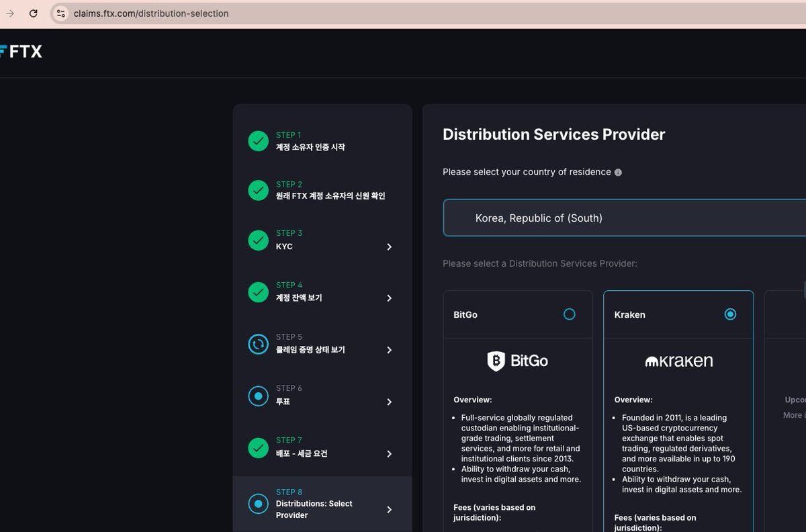The height and width of the screenshot is (532, 806).
Task: Click the browser reload icon
Action: pyautogui.click(x=33, y=13)
